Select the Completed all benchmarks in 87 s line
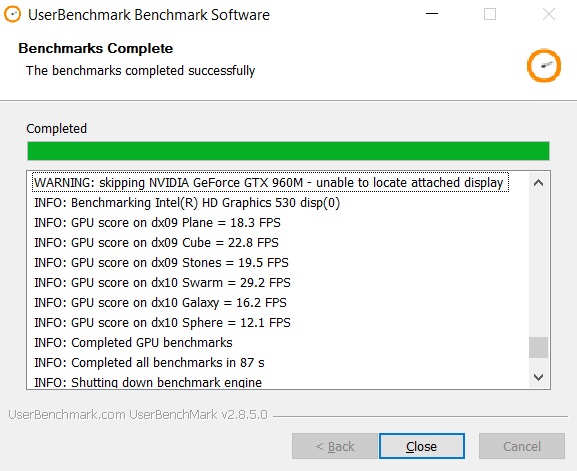This screenshot has width=577, height=471. (149, 362)
